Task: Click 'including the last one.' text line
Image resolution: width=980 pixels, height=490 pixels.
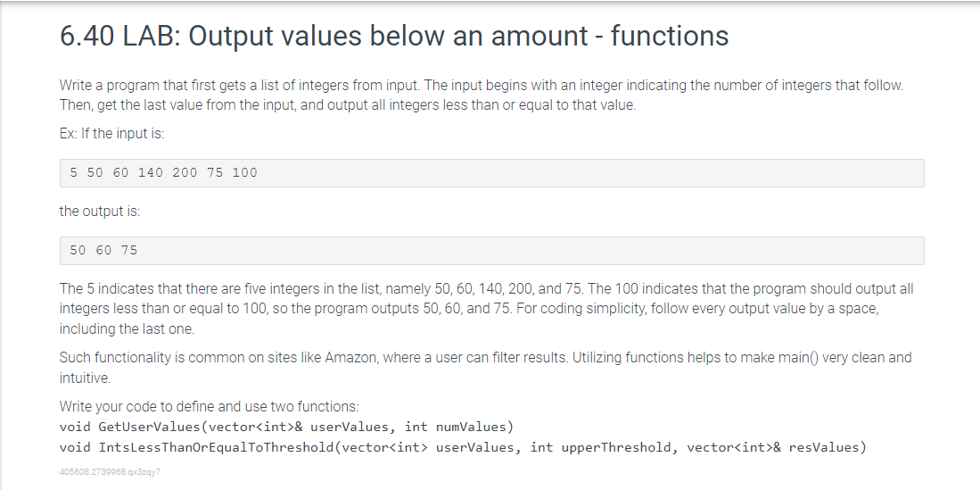Action: [x=127, y=328]
